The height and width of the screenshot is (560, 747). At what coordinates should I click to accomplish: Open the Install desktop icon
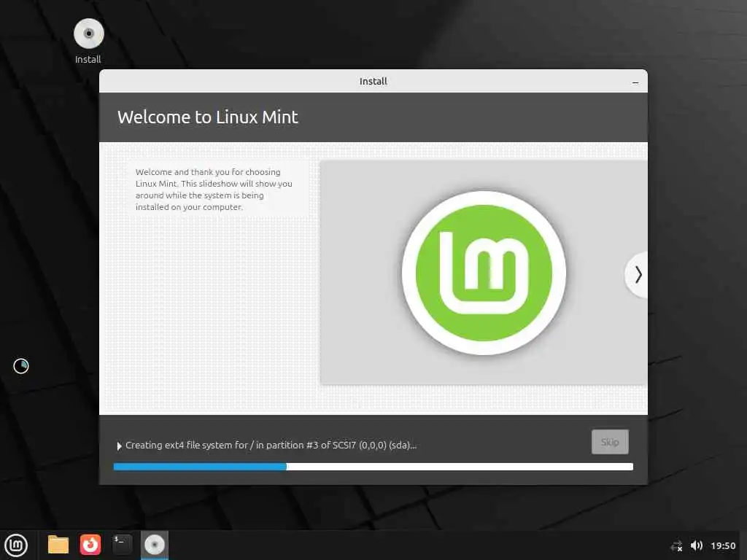pos(88,41)
